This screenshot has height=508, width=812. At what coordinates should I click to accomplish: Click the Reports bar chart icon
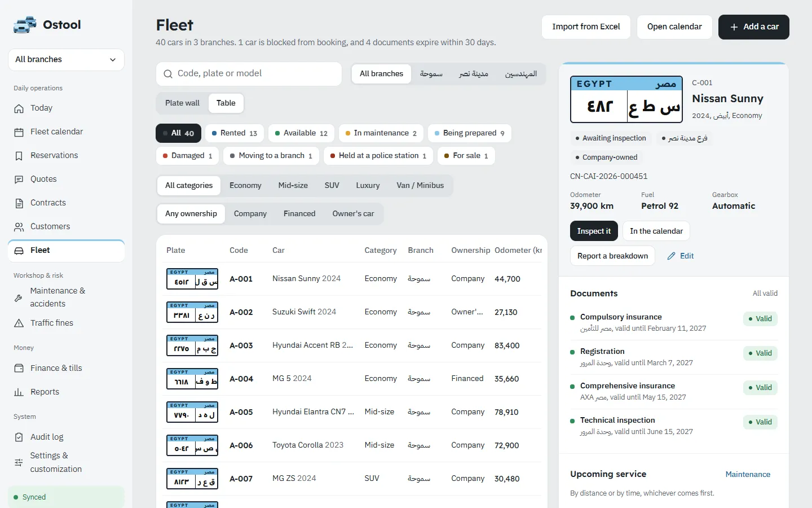click(19, 392)
